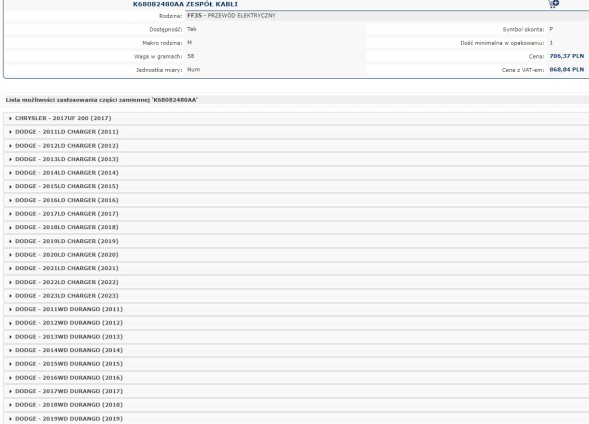Expand DODGE - 2012LD CHARGER (2012) row
Viewport: 589px width, 424px height.
tap(296, 146)
